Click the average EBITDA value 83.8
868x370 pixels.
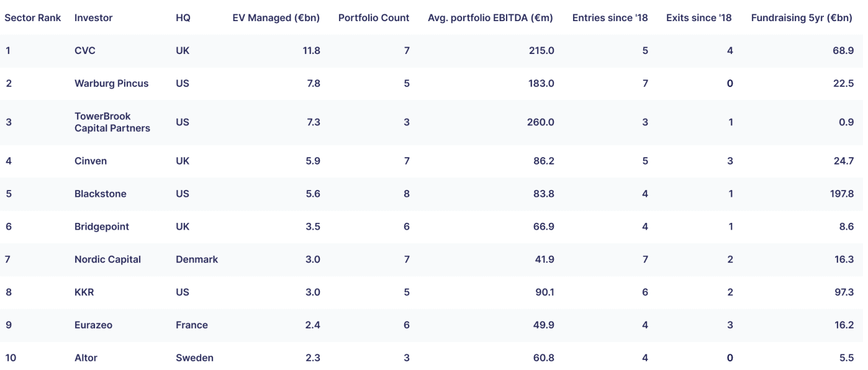pyautogui.click(x=545, y=194)
